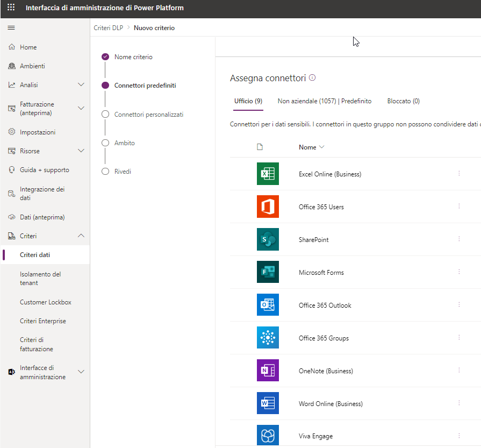This screenshot has width=481, height=448.
Task: Click the OneNote (Business) connector icon
Action: pos(268,371)
